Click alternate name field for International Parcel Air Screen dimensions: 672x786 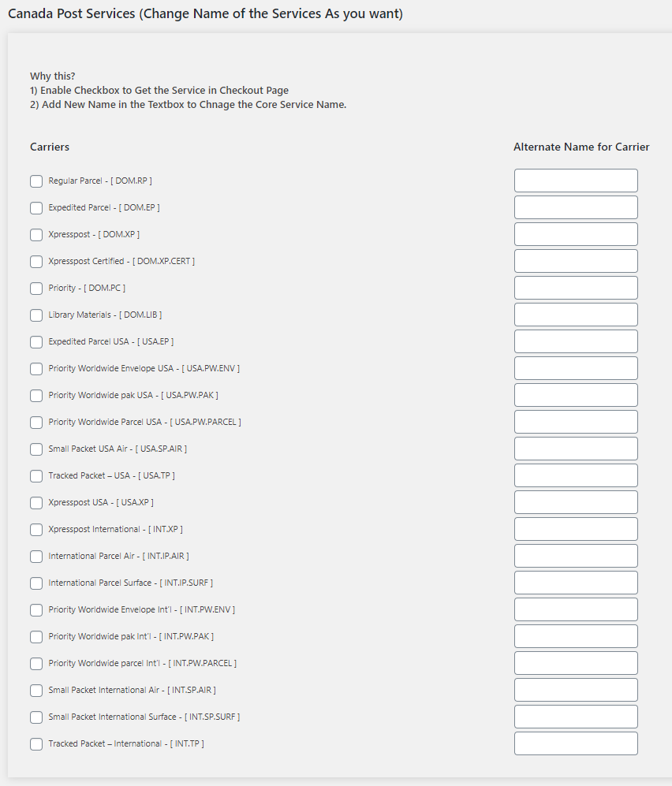click(x=576, y=556)
